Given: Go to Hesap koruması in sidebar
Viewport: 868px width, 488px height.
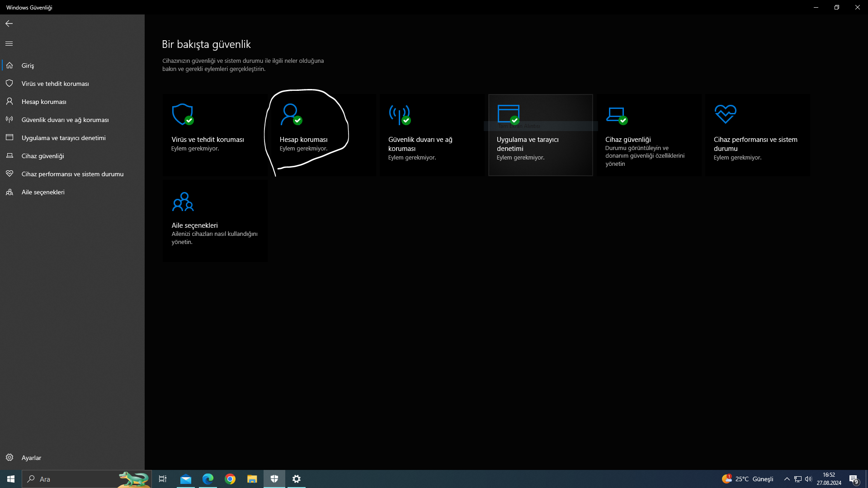Looking at the screenshot, I should pos(44,102).
